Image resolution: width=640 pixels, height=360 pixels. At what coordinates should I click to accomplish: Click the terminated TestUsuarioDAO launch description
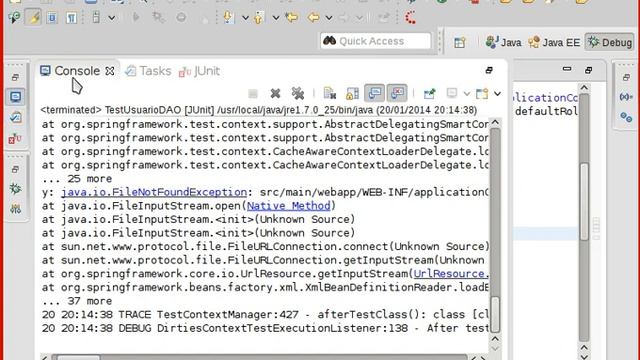coord(258,110)
